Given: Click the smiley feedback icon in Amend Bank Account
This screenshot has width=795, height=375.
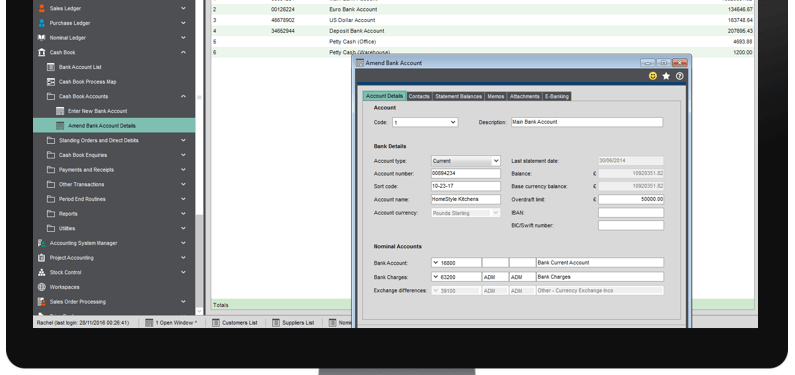Looking at the screenshot, I should click(x=653, y=76).
